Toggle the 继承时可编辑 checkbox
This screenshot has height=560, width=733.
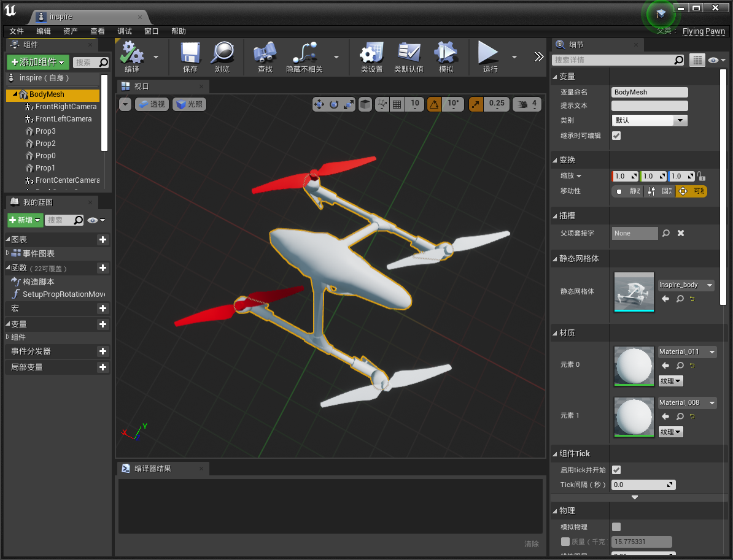point(616,136)
